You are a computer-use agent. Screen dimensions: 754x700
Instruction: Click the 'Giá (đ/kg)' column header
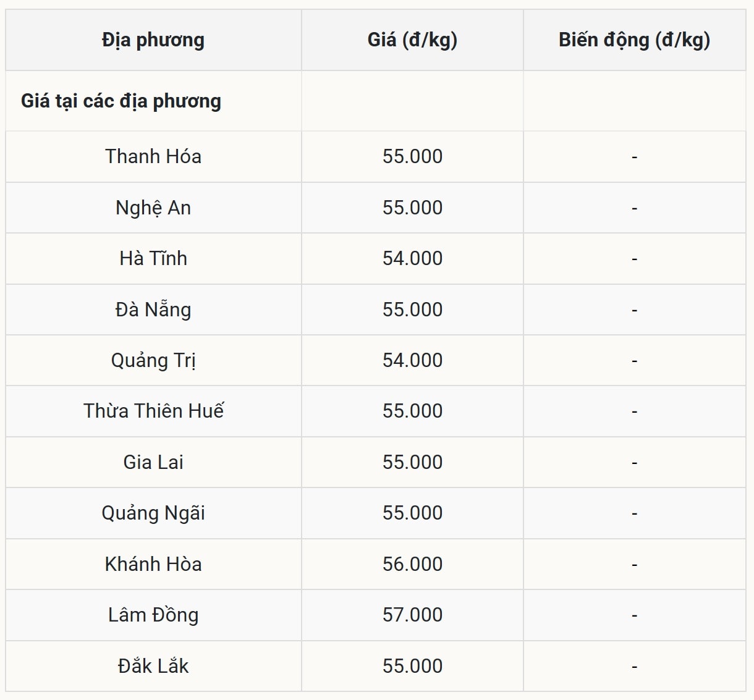(x=412, y=40)
